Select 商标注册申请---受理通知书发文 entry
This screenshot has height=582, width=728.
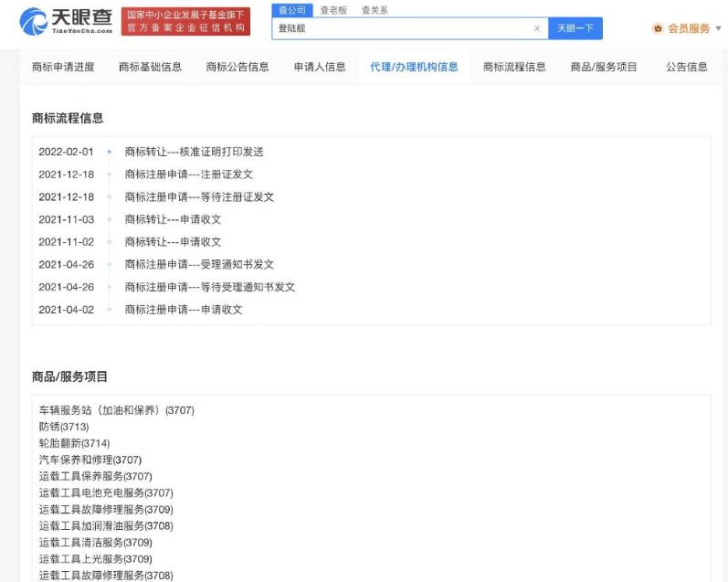(199, 264)
